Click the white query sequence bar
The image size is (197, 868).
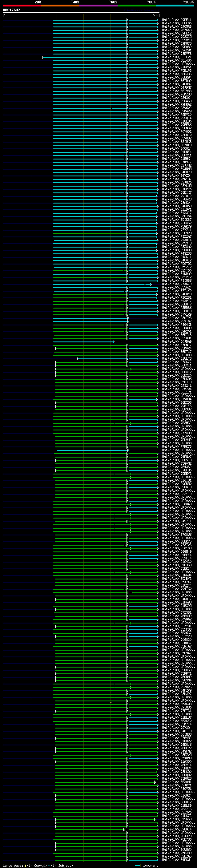click(x=81, y=12)
